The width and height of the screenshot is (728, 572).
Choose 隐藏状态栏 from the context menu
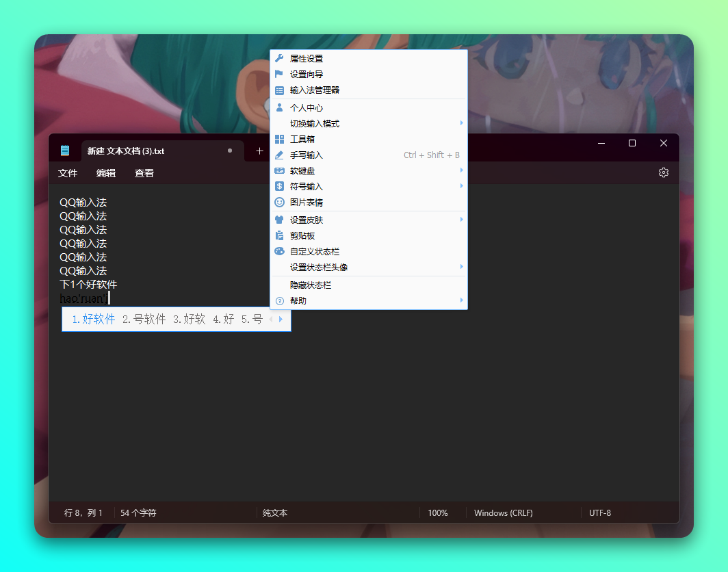pyautogui.click(x=369, y=285)
